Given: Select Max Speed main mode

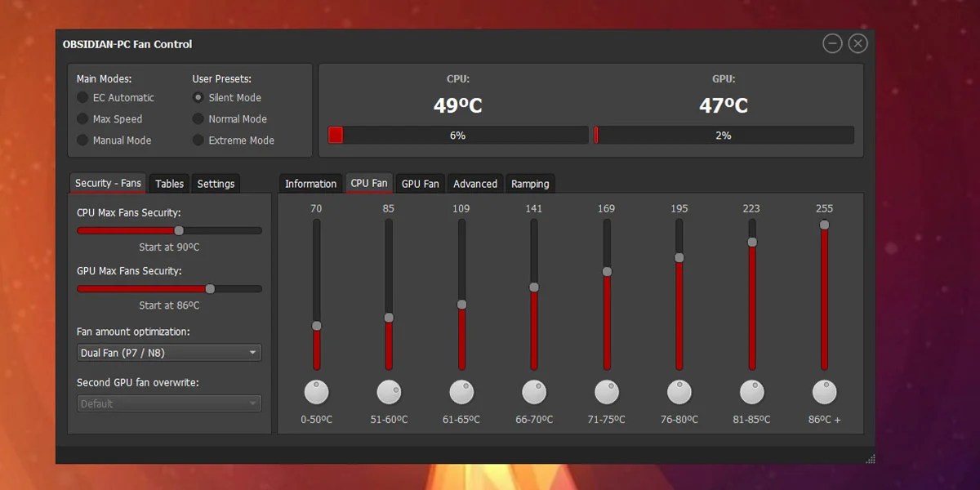Looking at the screenshot, I should [109, 118].
